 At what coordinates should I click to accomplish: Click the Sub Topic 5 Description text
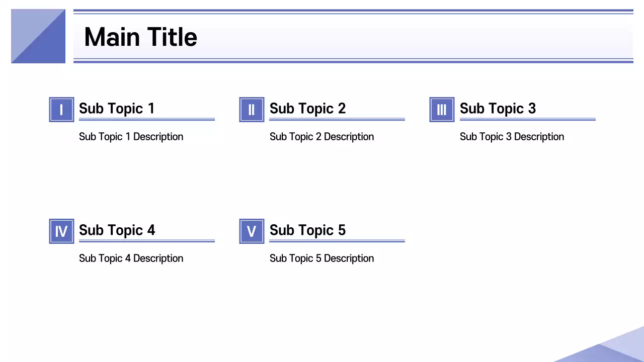(321, 258)
